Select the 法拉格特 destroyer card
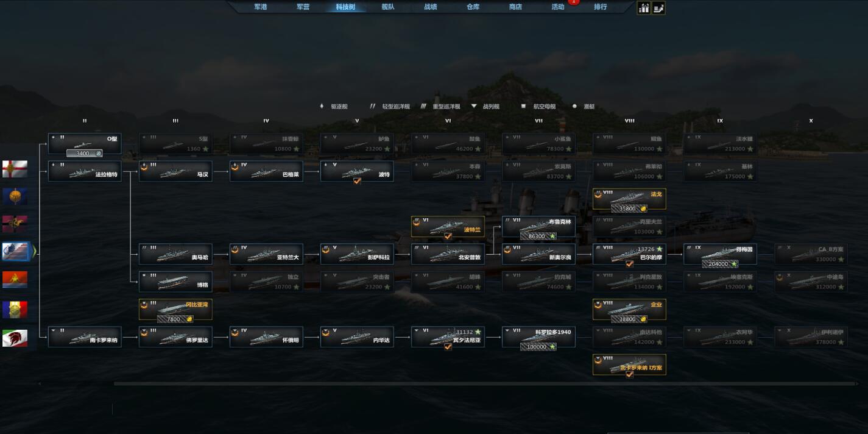The height and width of the screenshot is (434, 868). coord(85,171)
